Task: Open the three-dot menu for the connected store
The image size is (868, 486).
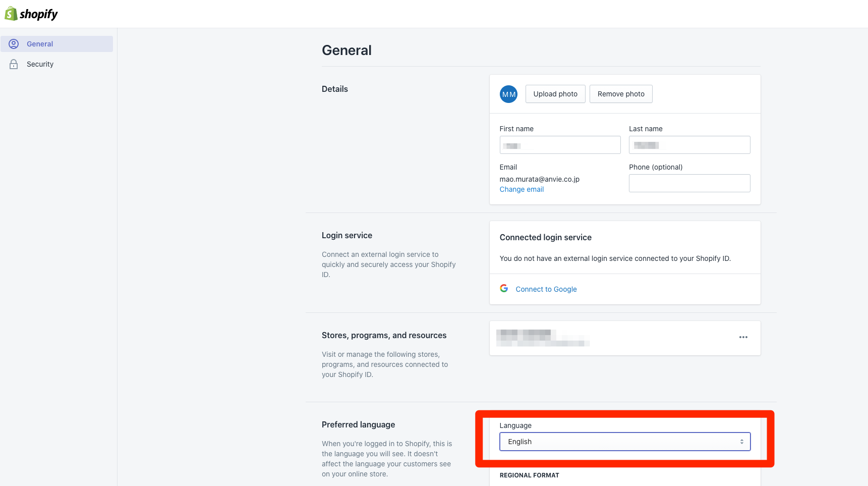Action: click(743, 338)
